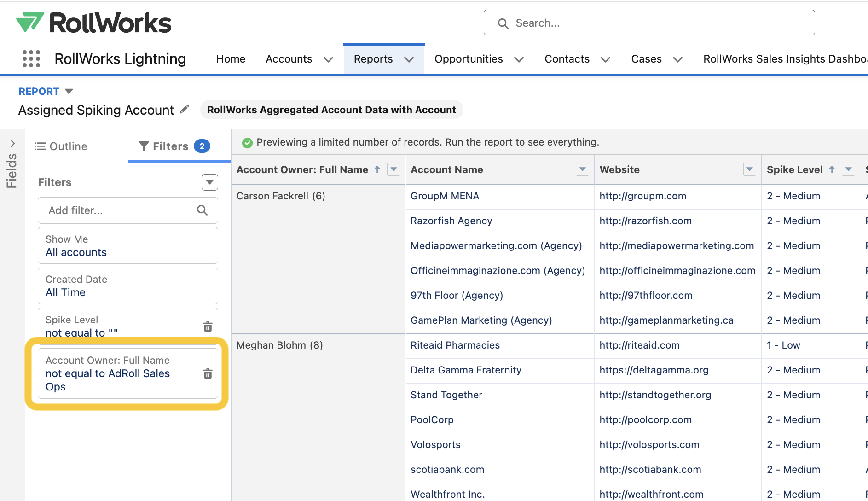Expand the Cases nav dropdown
Image resolution: width=868 pixels, height=501 pixels.
(x=677, y=59)
